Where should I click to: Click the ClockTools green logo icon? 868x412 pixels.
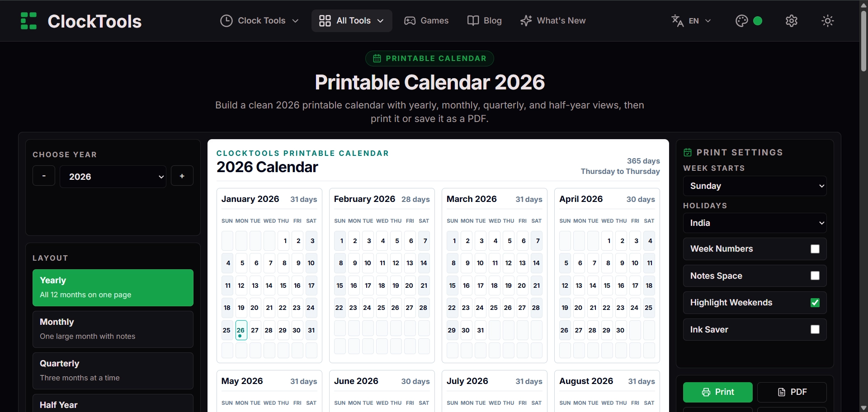click(28, 21)
